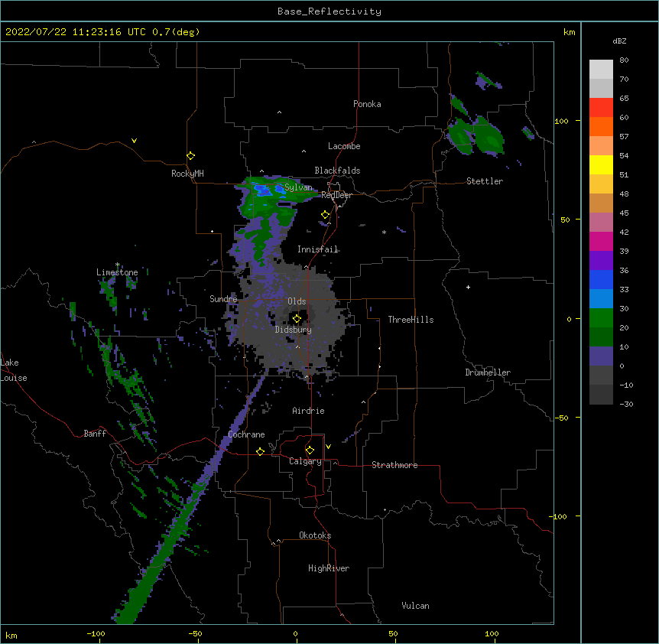Click the Stettler city label
659x644 pixels.
tap(485, 181)
